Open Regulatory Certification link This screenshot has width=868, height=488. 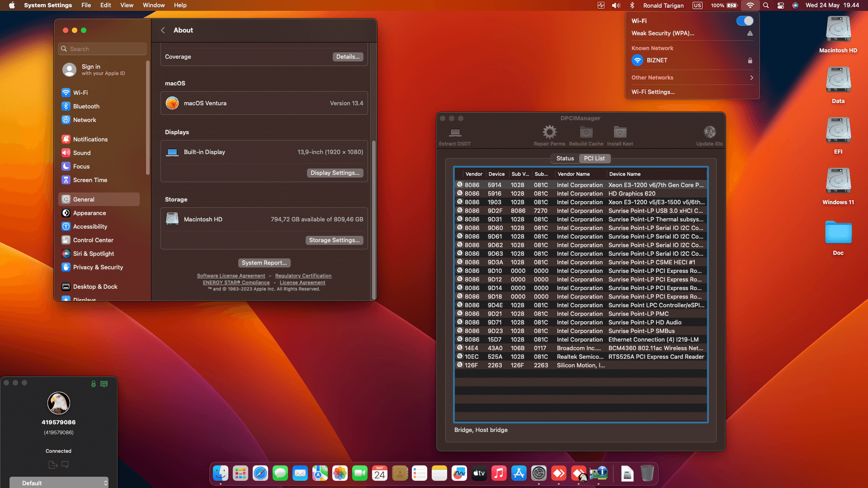[303, 276]
